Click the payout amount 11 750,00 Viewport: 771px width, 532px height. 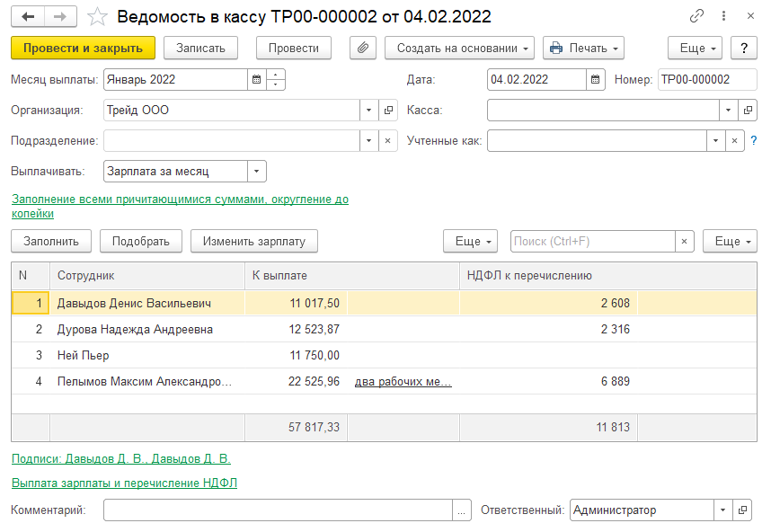point(315,355)
